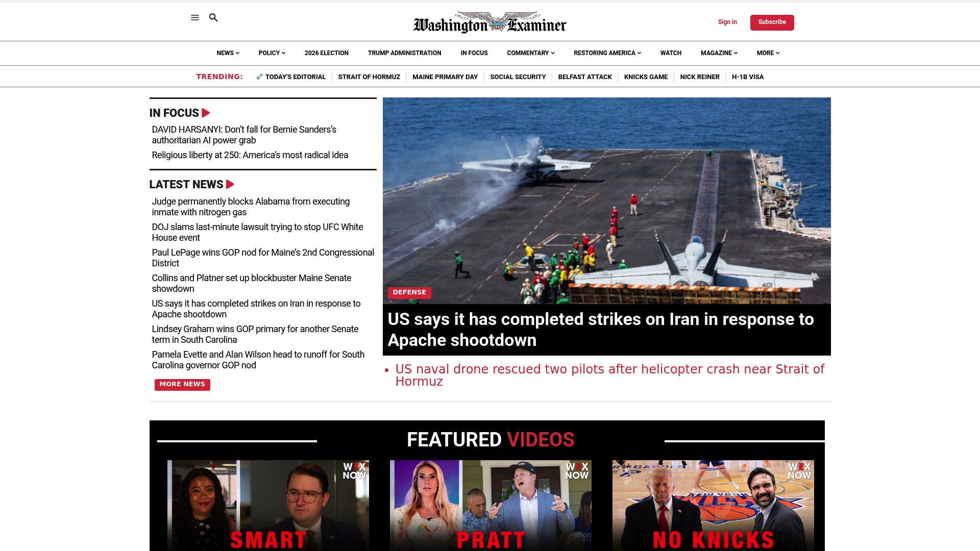Expand the NEWS dropdown menu
Image resolution: width=980 pixels, height=551 pixels.
(x=228, y=53)
